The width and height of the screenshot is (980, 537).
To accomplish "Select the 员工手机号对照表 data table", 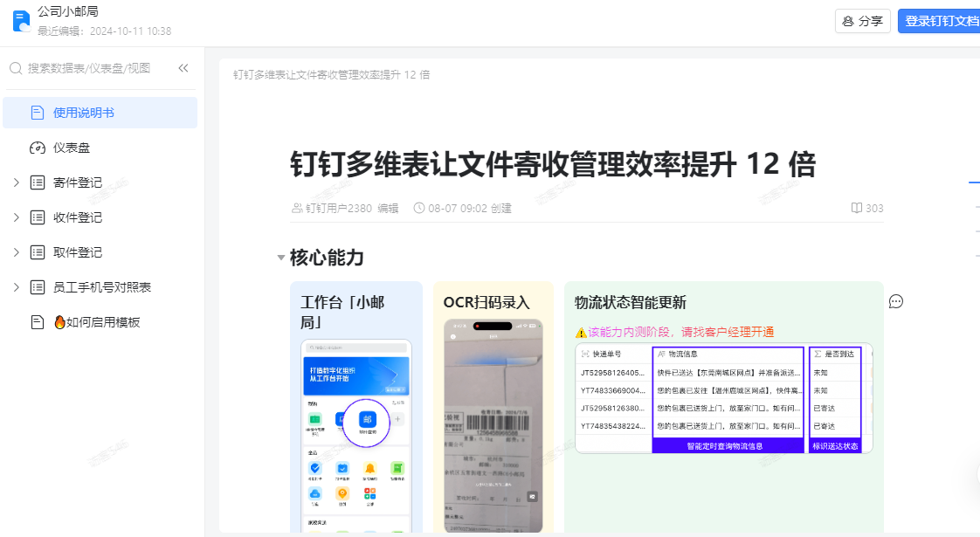I will (102, 287).
